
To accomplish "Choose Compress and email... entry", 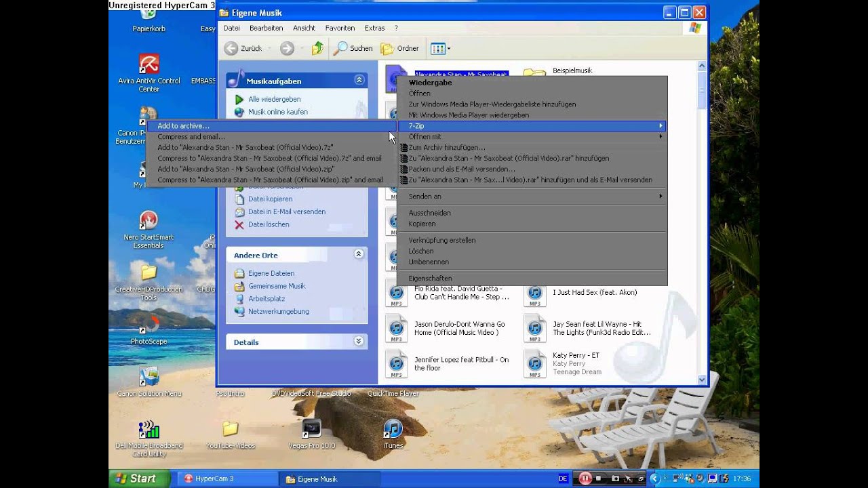I will pyautogui.click(x=271, y=137).
